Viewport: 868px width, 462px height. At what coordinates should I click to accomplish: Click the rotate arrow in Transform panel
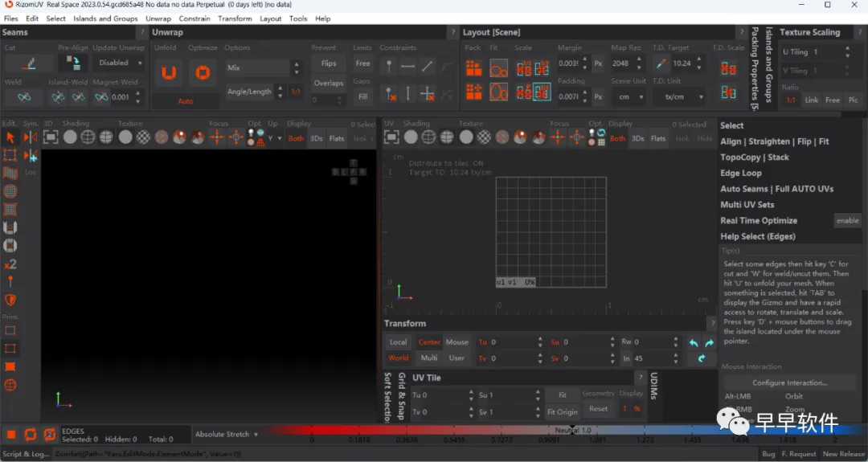702,358
